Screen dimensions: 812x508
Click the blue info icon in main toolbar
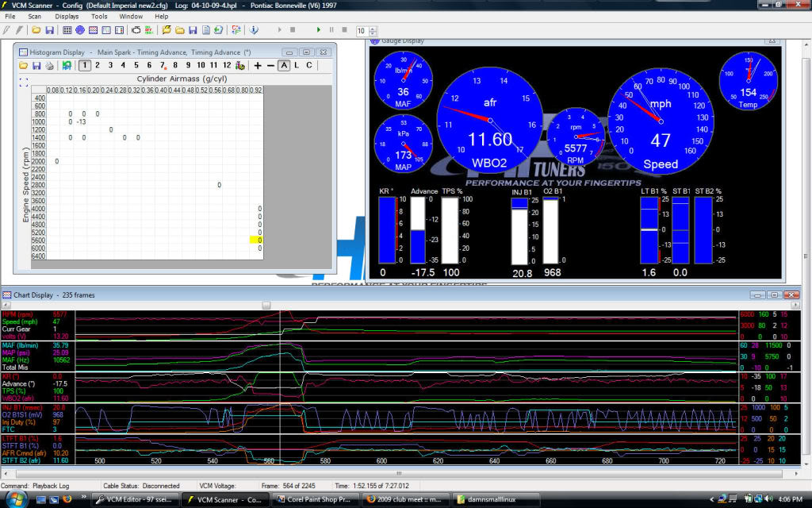click(254, 30)
